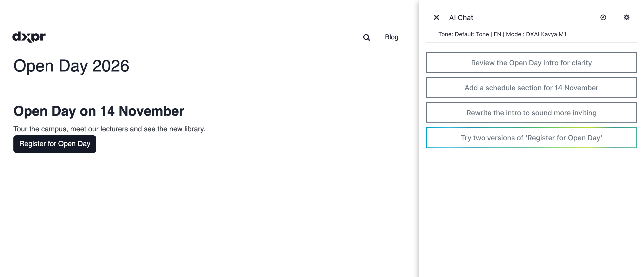Open AI Chat settings gear
Screen dimensions: 644x277
coord(626,17)
